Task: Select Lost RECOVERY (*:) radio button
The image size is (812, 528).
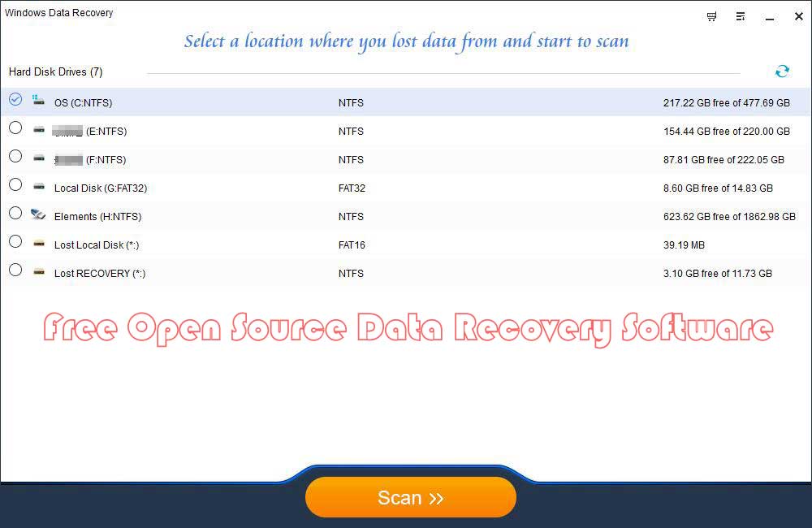Action: tap(15, 270)
